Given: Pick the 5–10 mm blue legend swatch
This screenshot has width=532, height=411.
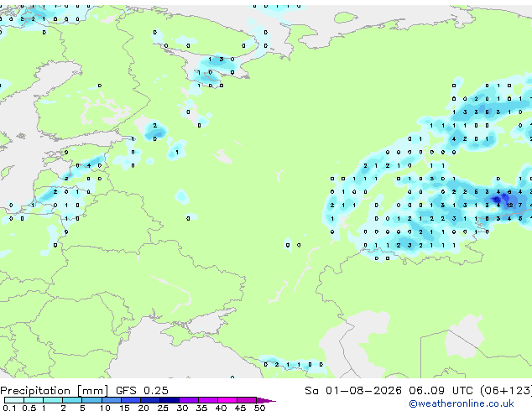Looking at the screenshot, I should [x=91, y=400].
